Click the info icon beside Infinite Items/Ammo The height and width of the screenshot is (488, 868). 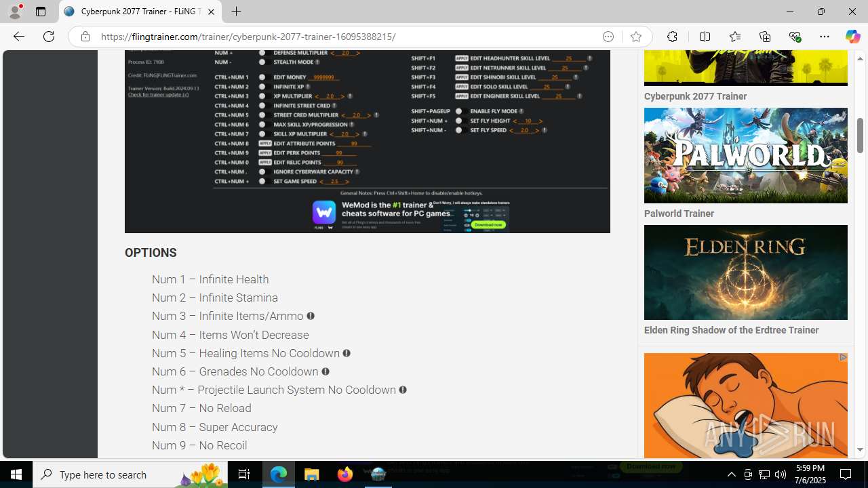point(311,316)
